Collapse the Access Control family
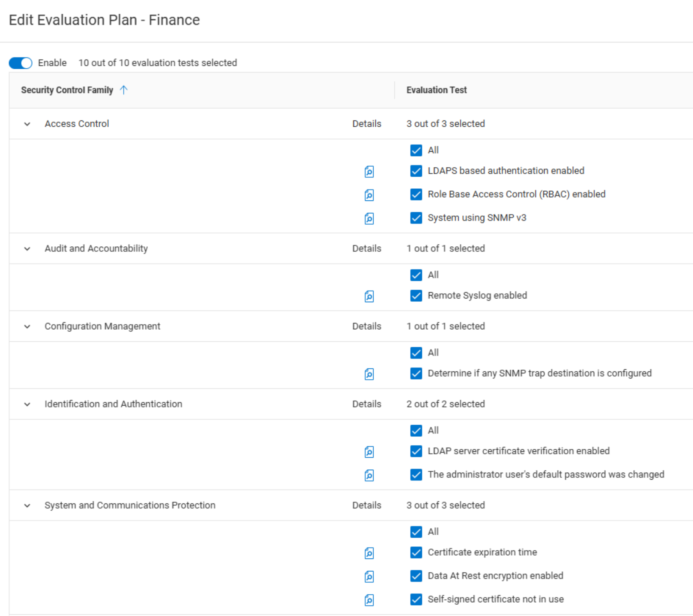Image resolution: width=693 pixels, height=616 pixels. 27,124
